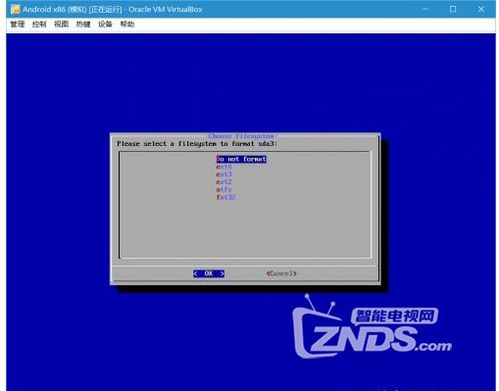
Task: Open the 管理 menu
Action: [x=17, y=24]
